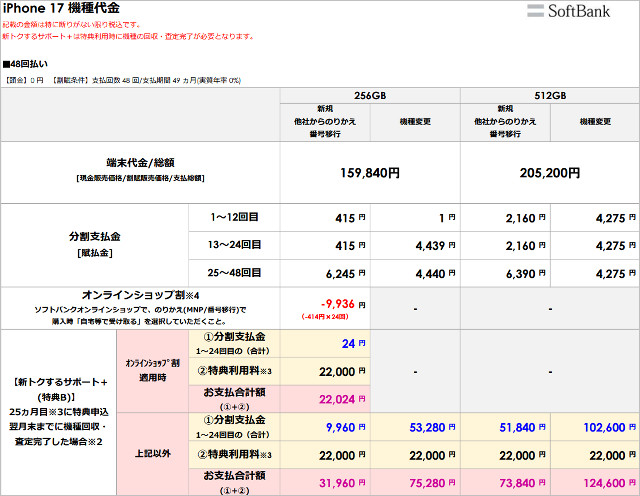Click the 1〜12回目 row label

pyautogui.click(x=235, y=216)
